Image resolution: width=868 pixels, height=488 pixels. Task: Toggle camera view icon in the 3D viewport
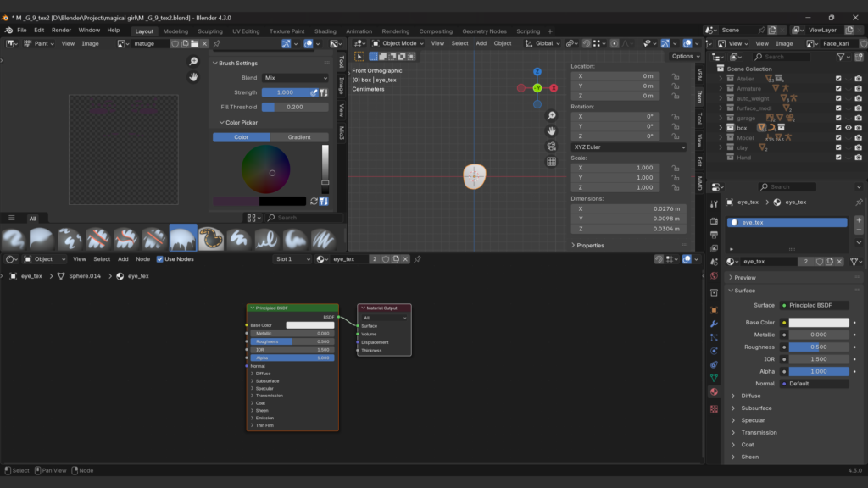tap(552, 146)
